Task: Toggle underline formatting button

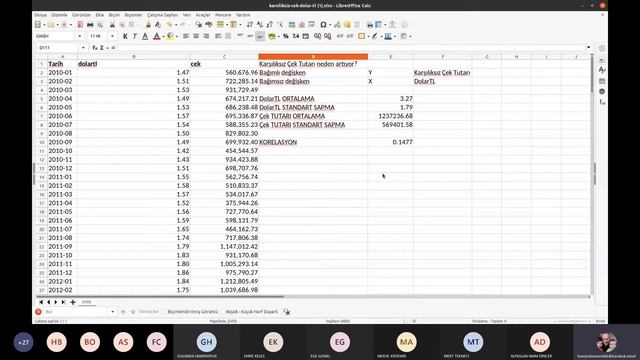Action: pos(145,36)
